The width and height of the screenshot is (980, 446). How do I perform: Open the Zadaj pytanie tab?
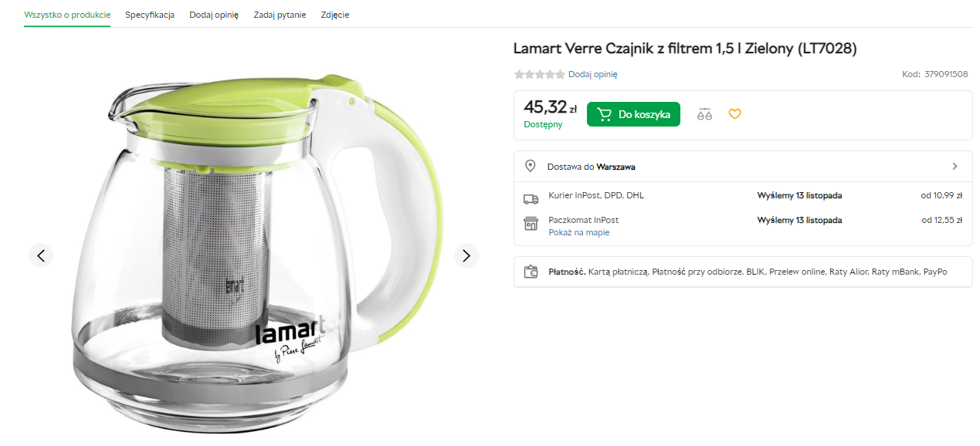pyautogui.click(x=280, y=15)
